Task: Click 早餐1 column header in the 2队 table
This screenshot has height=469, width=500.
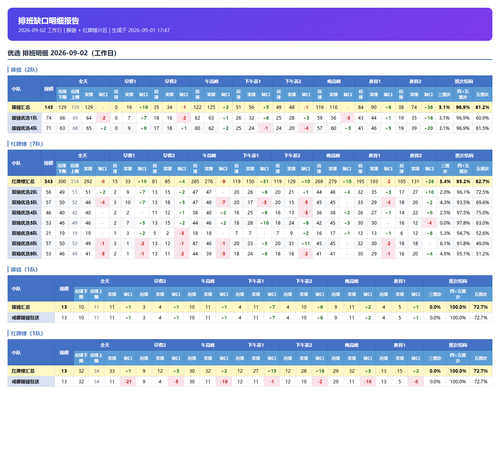Action: 130,81
